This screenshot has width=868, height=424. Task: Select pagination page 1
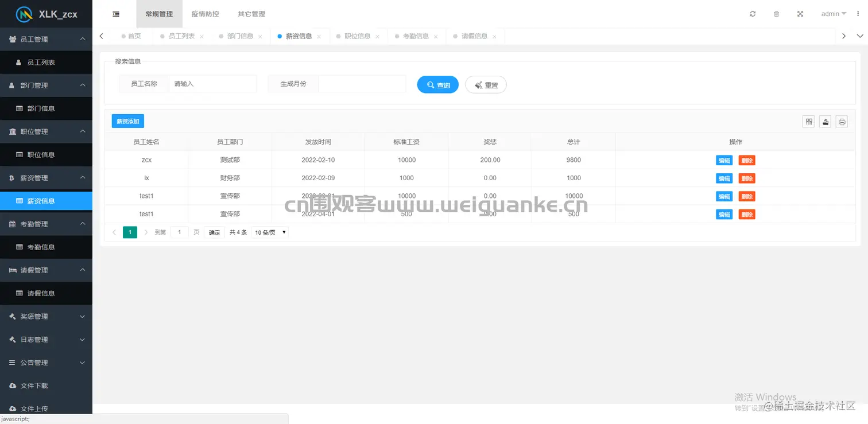point(130,232)
